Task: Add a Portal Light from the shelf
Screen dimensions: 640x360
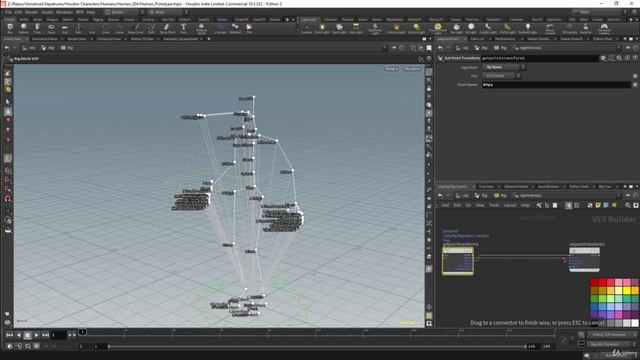Action: pyautogui.click(x=507, y=29)
